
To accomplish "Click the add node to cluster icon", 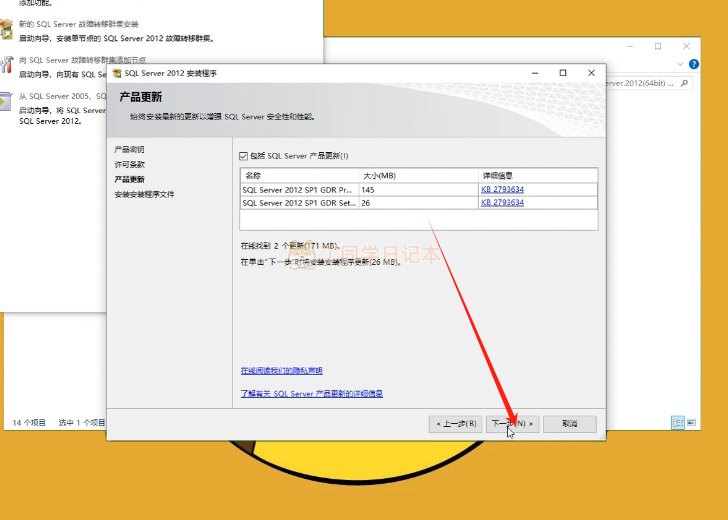I will 6,65.
